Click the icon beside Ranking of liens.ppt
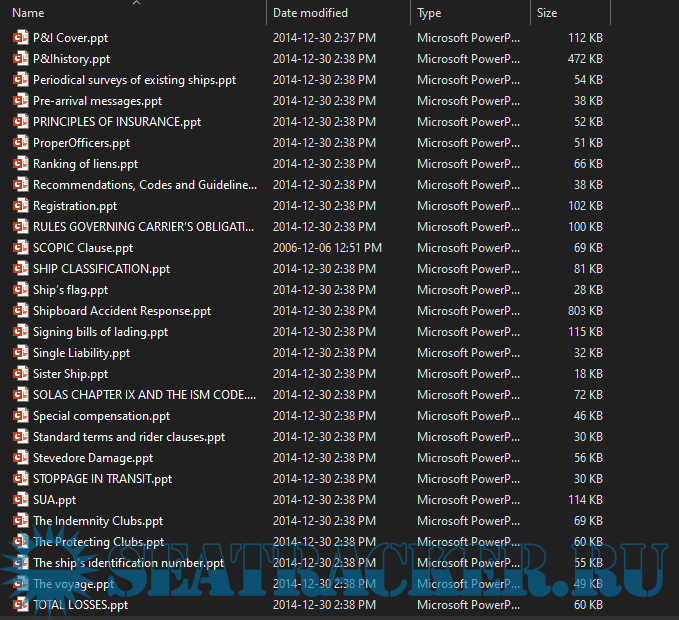 pyautogui.click(x=20, y=164)
